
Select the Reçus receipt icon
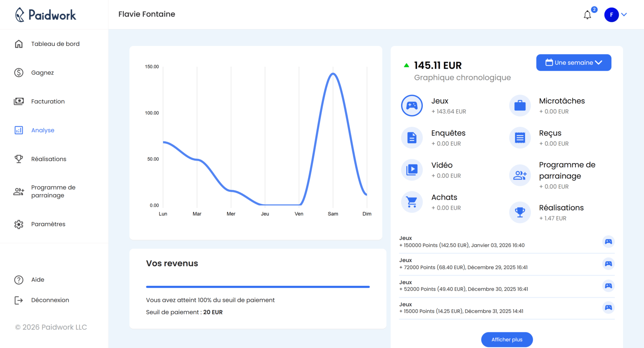pyautogui.click(x=520, y=138)
